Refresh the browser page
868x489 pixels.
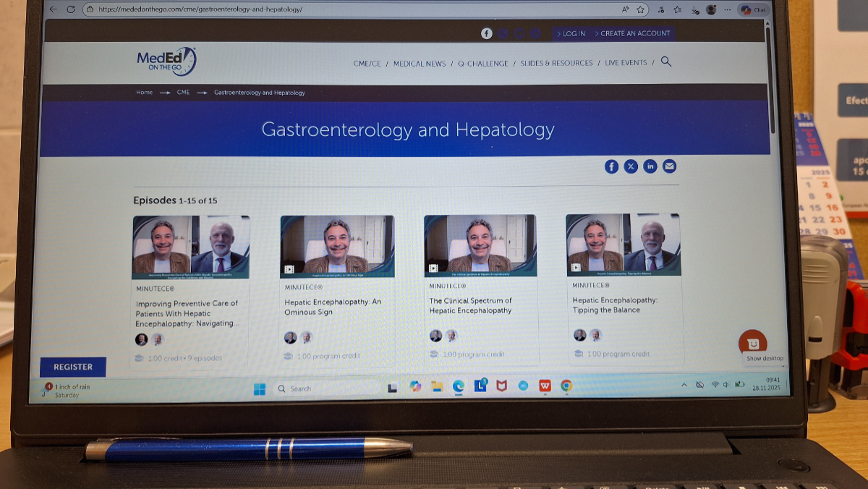coord(71,9)
